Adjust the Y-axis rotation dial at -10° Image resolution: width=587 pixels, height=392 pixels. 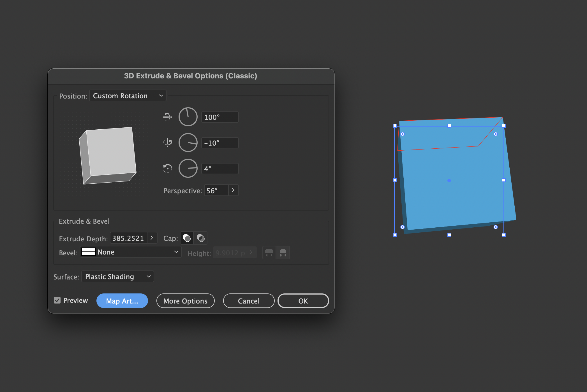coord(188,143)
